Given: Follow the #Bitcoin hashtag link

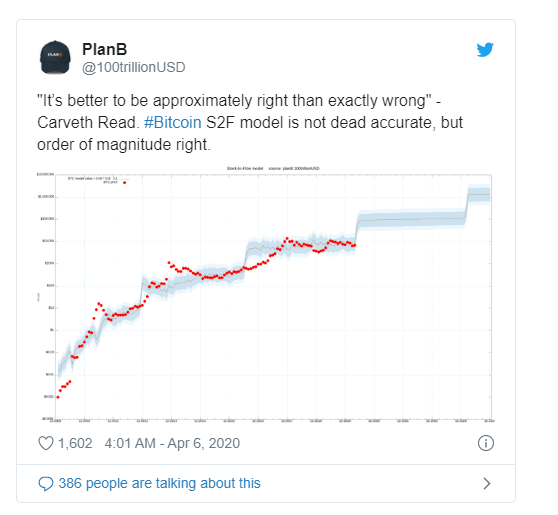Looking at the screenshot, I should pos(173,122).
